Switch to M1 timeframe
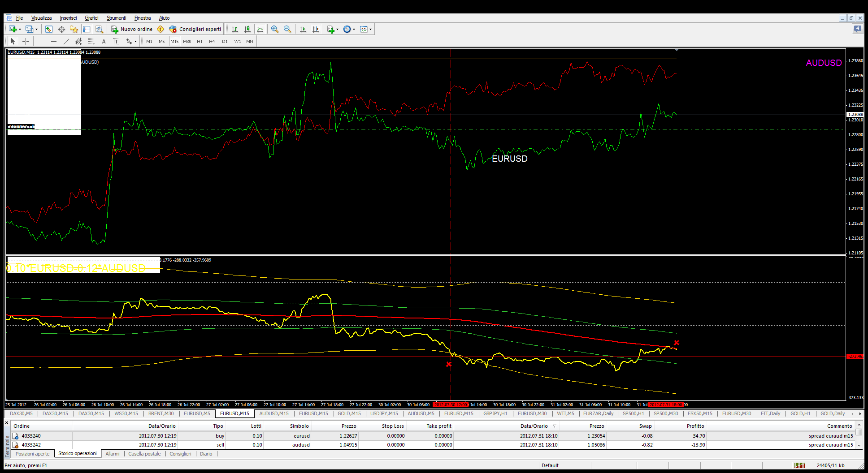Image resolution: width=868 pixels, height=473 pixels. (x=149, y=41)
